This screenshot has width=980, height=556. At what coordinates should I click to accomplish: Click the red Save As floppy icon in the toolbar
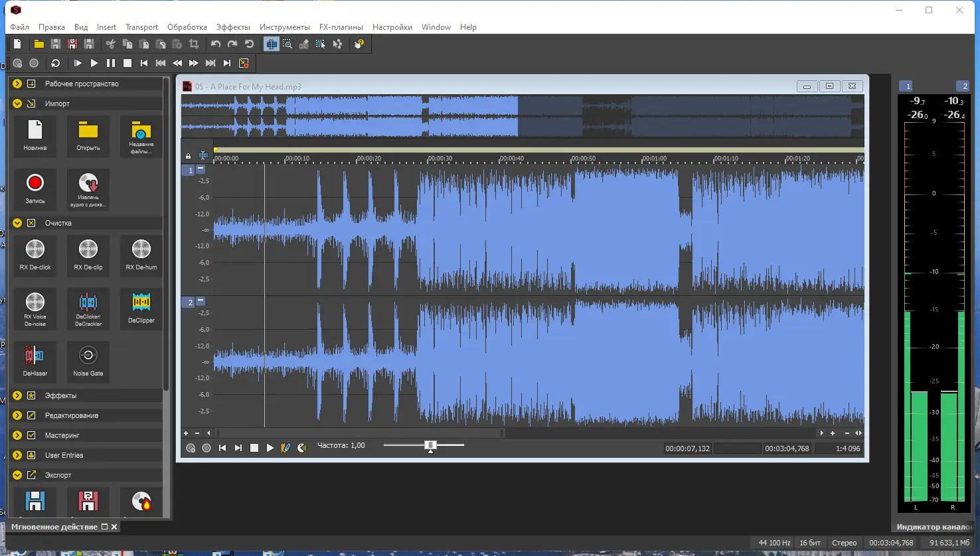coord(72,44)
